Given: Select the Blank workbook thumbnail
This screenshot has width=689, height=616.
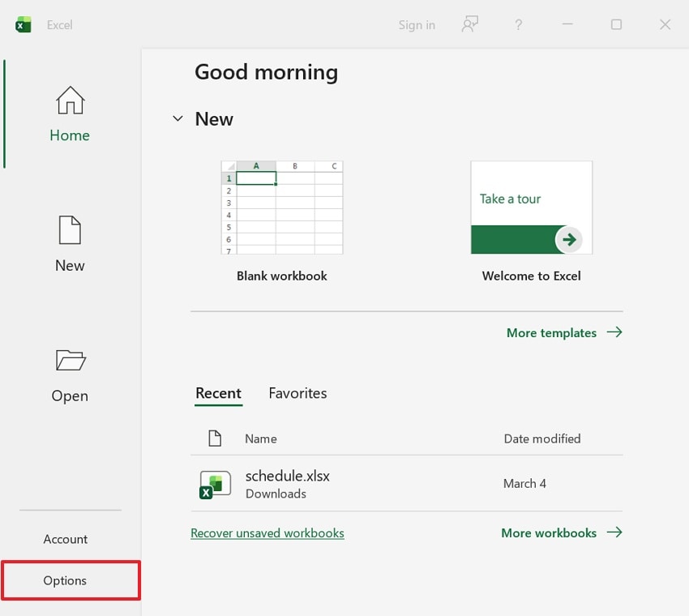Looking at the screenshot, I should tap(281, 207).
